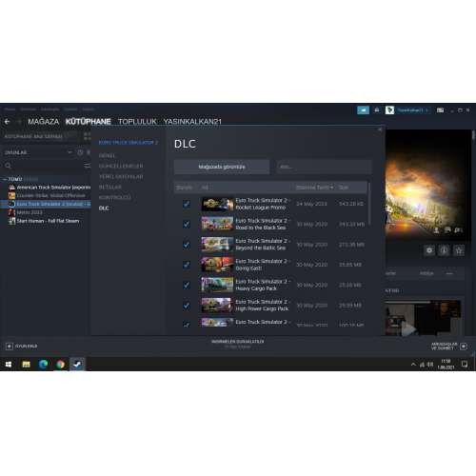Screen dimensions: 476x476
Task: Click the user avatar picture
Action: [389, 110]
